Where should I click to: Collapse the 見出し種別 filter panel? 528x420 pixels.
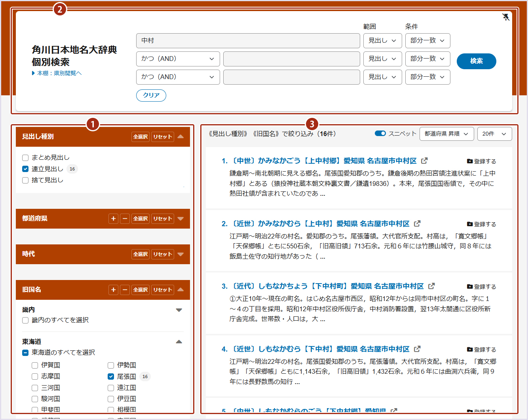pyautogui.click(x=180, y=136)
